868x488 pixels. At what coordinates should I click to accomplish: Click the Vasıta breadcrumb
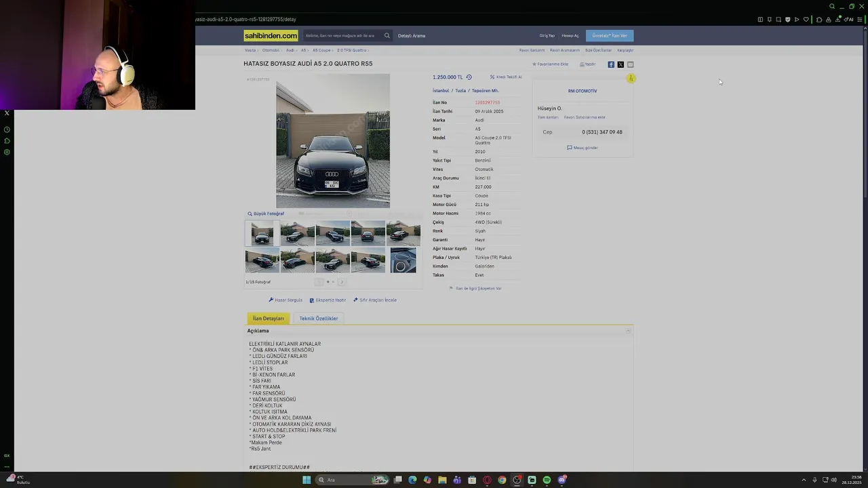coord(250,50)
